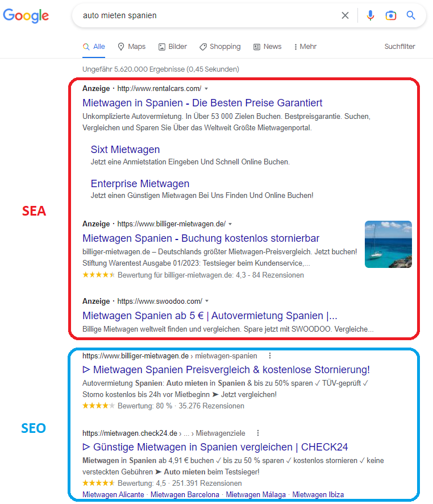Viewport: 433px width, 504px height.
Task: Open 'Mietwagen Spanien - Buchung kostenlos stornierbar' ad
Action: 201,238
